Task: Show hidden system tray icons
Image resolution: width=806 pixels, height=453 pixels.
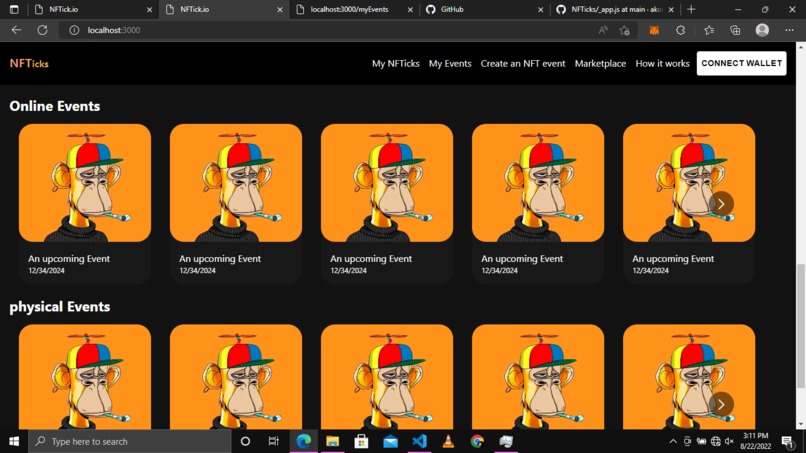Action: click(673, 441)
